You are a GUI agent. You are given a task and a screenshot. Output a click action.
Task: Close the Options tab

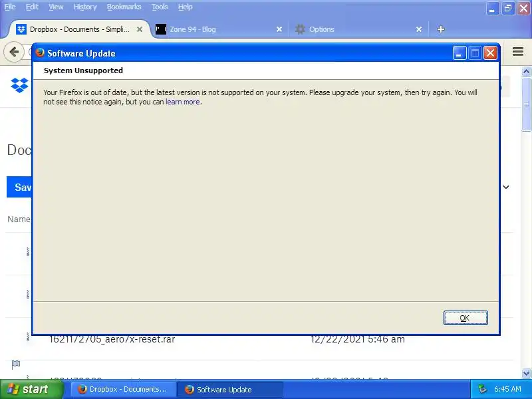419,29
